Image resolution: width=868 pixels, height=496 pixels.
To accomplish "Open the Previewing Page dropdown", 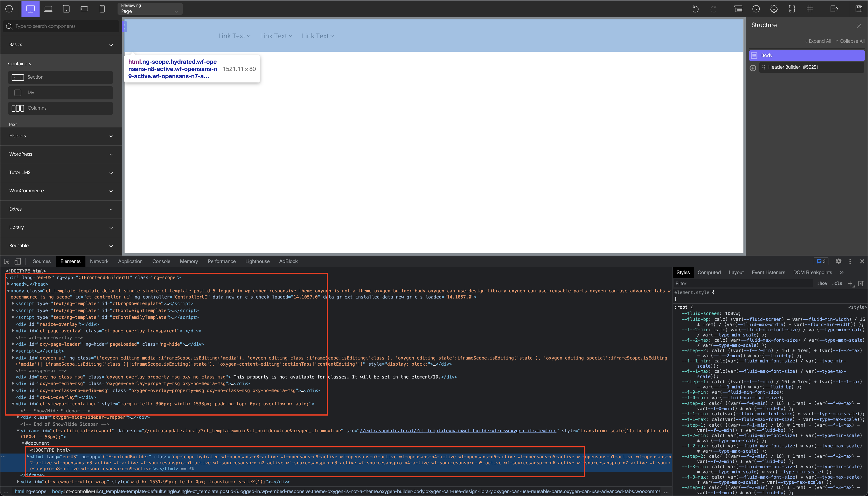I will (x=150, y=9).
